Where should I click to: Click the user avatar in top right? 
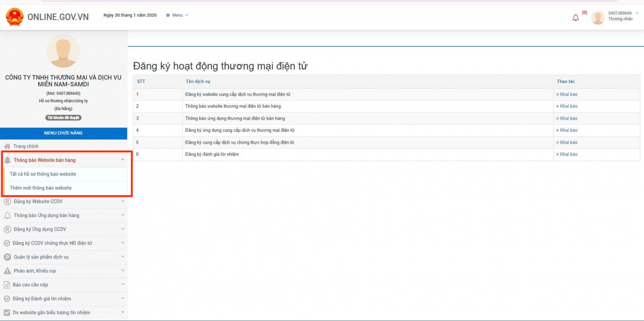[598, 17]
